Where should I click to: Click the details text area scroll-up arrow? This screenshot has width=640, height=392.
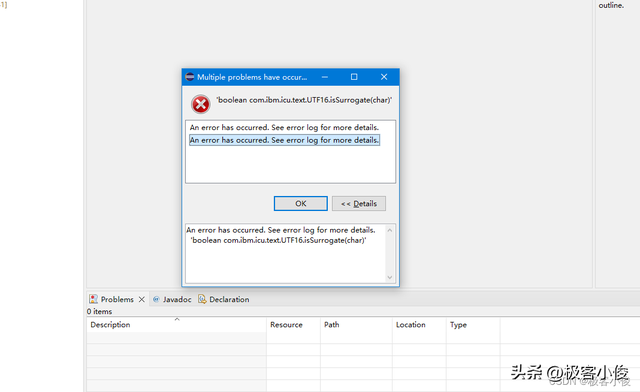click(x=389, y=230)
